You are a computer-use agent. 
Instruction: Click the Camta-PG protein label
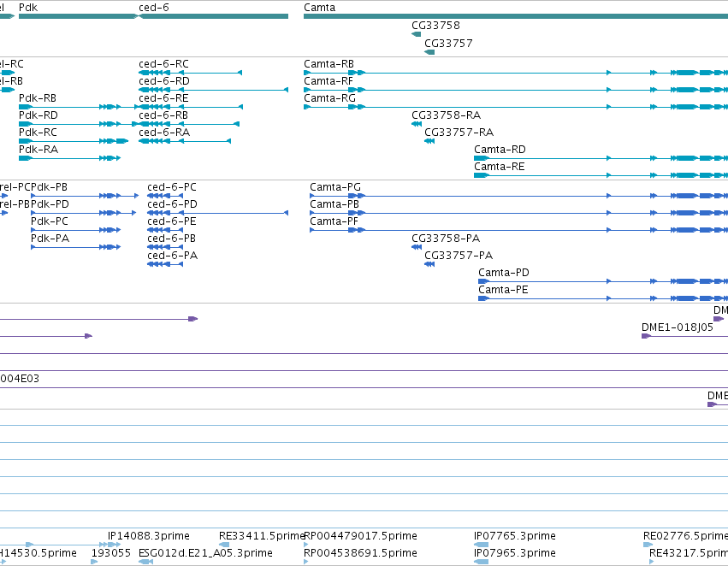(x=335, y=187)
